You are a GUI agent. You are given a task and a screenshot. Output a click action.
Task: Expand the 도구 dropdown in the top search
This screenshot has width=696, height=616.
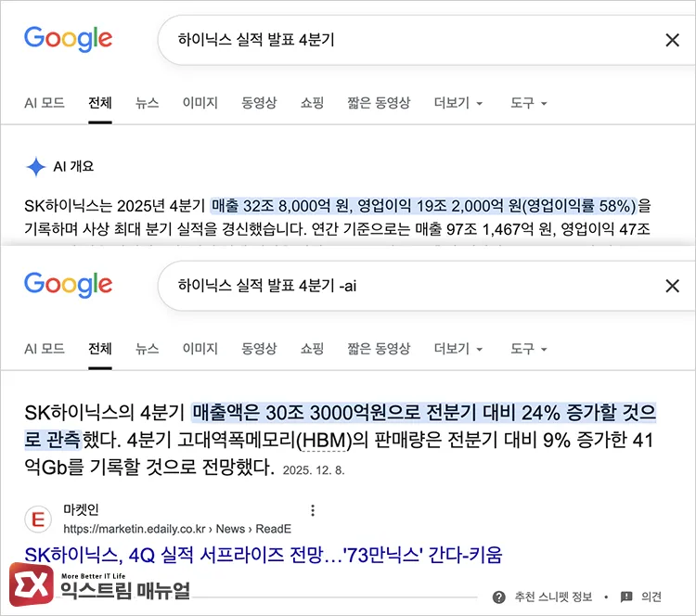[528, 103]
